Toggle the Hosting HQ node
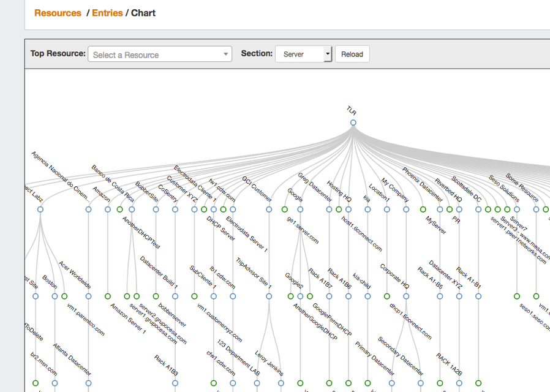550x392 pixels. point(348,209)
